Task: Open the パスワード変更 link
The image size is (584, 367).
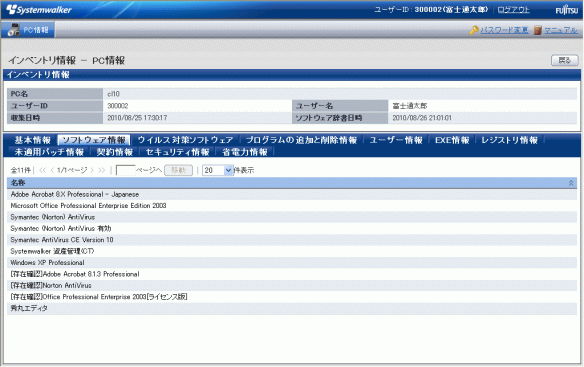Action: click(504, 30)
